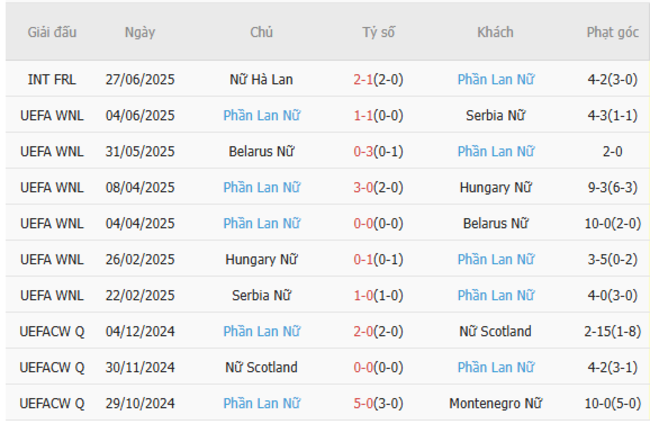Select the Tỷ số column header
This screenshot has width=650, height=424.
point(378,32)
